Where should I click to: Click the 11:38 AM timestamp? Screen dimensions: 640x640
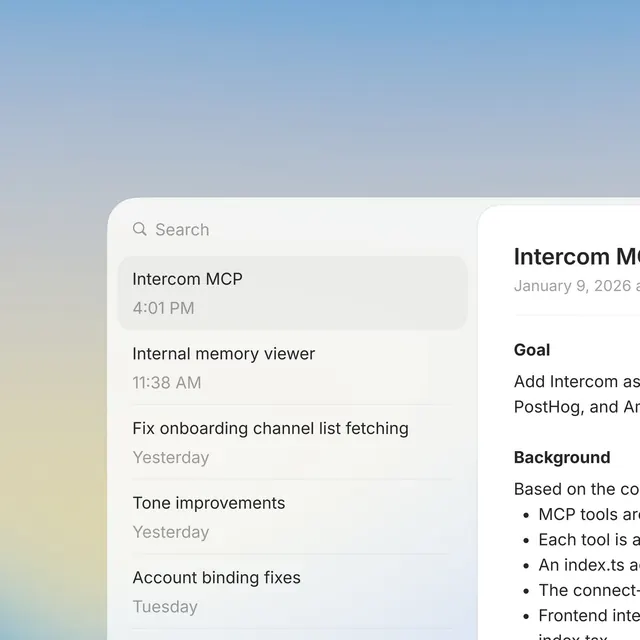click(x=167, y=383)
